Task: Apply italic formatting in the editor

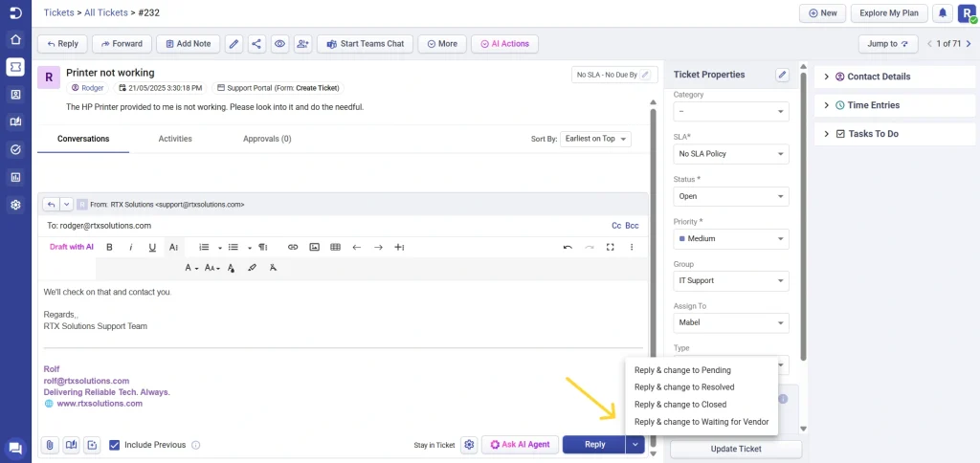Action: pos(130,248)
